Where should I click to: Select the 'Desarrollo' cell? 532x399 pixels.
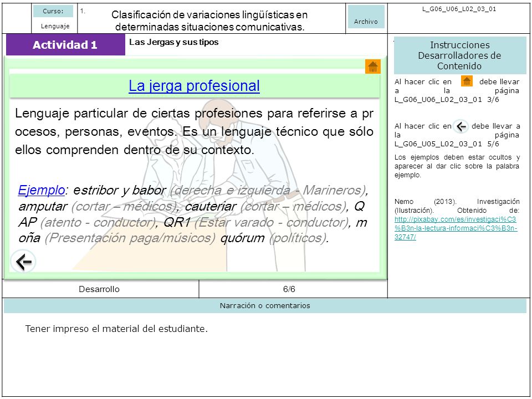99,289
